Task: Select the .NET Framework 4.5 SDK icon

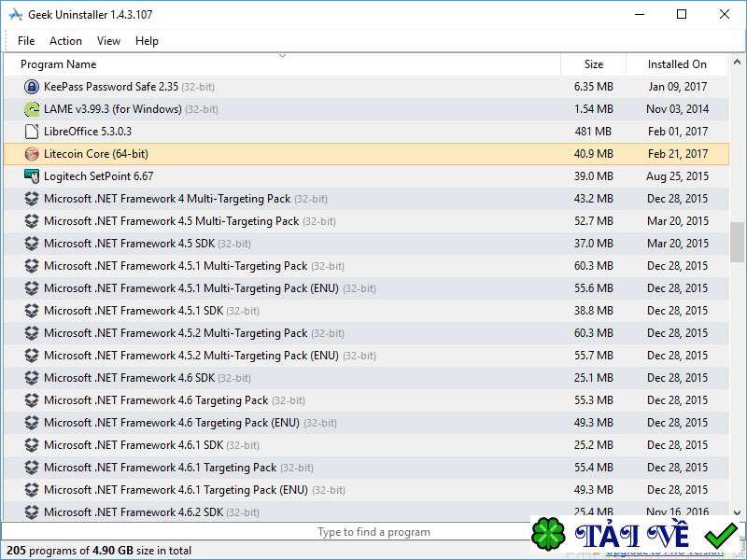Action: pyautogui.click(x=32, y=243)
